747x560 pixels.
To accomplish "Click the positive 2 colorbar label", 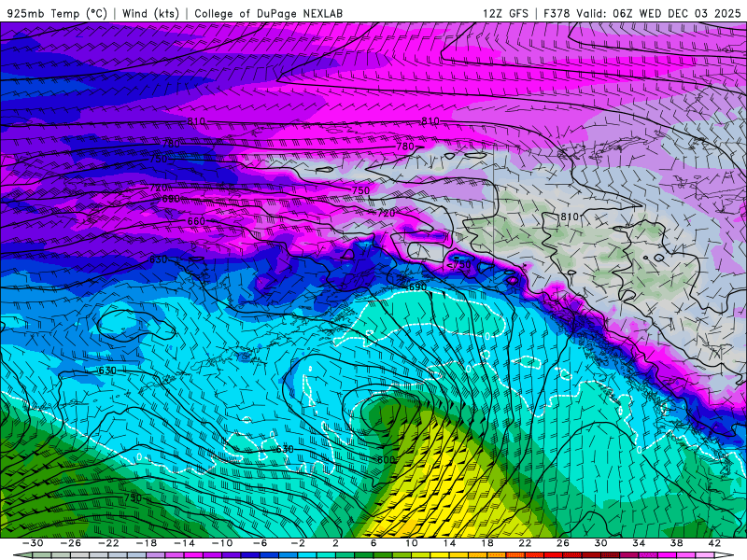I will 335,543.
